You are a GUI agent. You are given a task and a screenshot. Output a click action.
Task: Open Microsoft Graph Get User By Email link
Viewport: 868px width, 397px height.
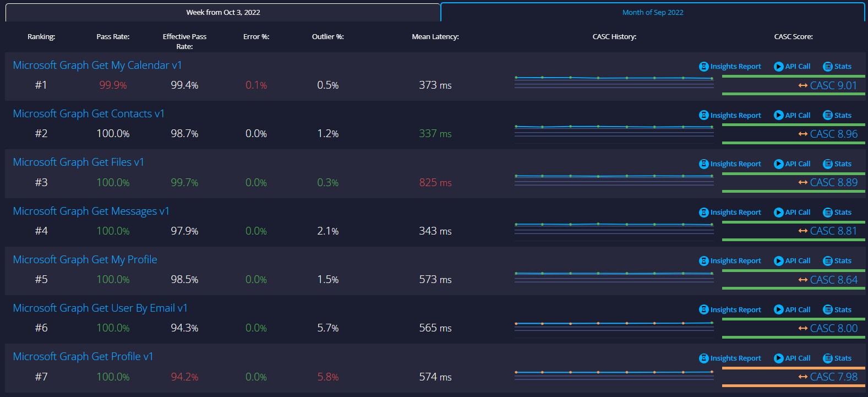tap(100, 308)
